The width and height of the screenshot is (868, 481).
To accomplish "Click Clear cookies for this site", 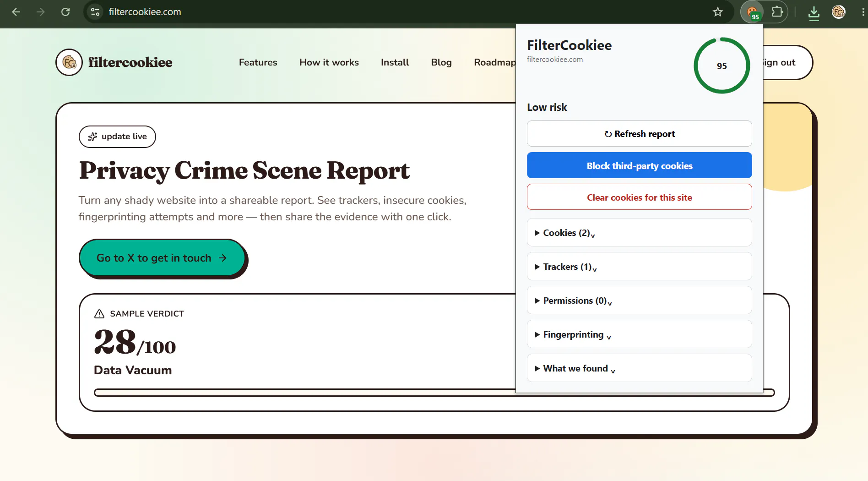I will (639, 197).
